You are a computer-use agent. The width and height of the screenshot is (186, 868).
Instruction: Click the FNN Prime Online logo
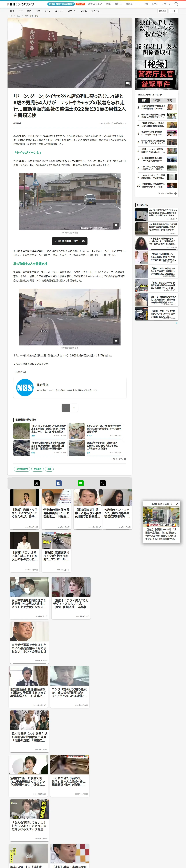click(21, 4)
